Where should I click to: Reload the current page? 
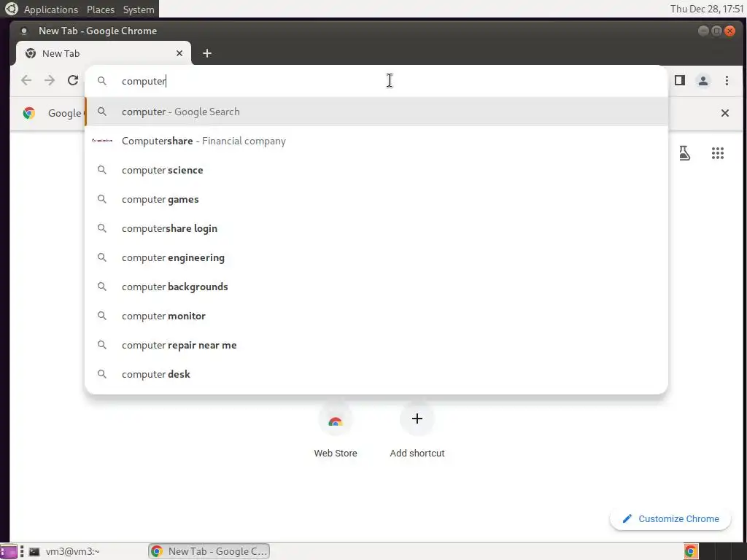[x=73, y=80]
